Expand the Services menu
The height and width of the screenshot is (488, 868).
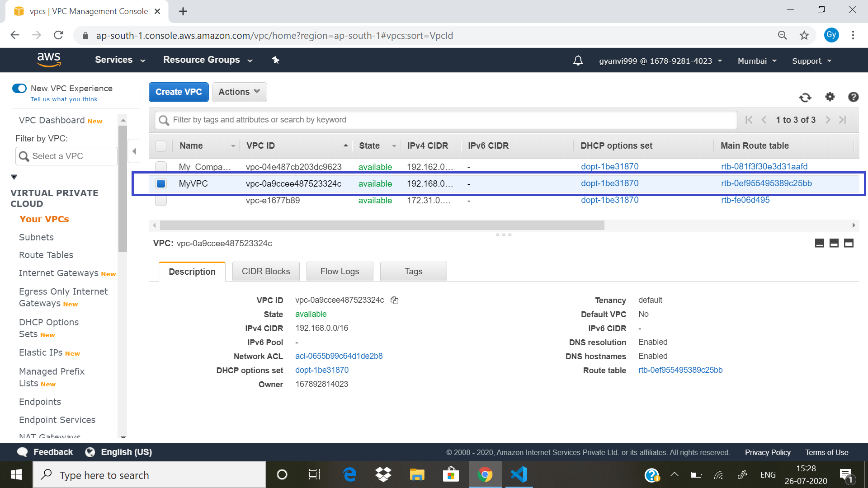tap(119, 60)
